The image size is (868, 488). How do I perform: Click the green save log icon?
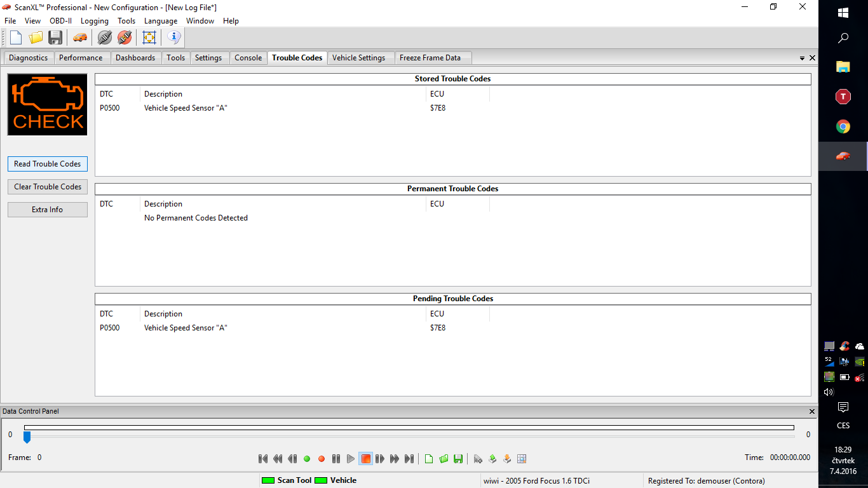458,459
